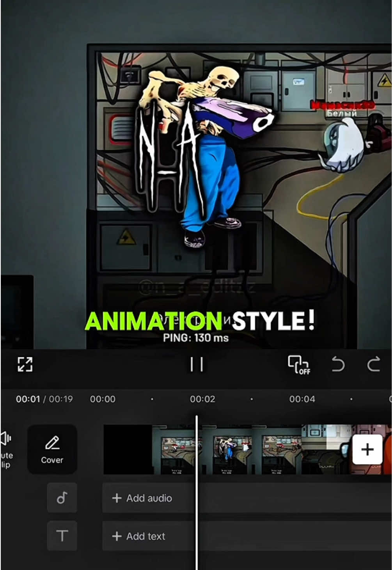Tap the ANIMATION STYLE! caption in preview

tap(199, 321)
